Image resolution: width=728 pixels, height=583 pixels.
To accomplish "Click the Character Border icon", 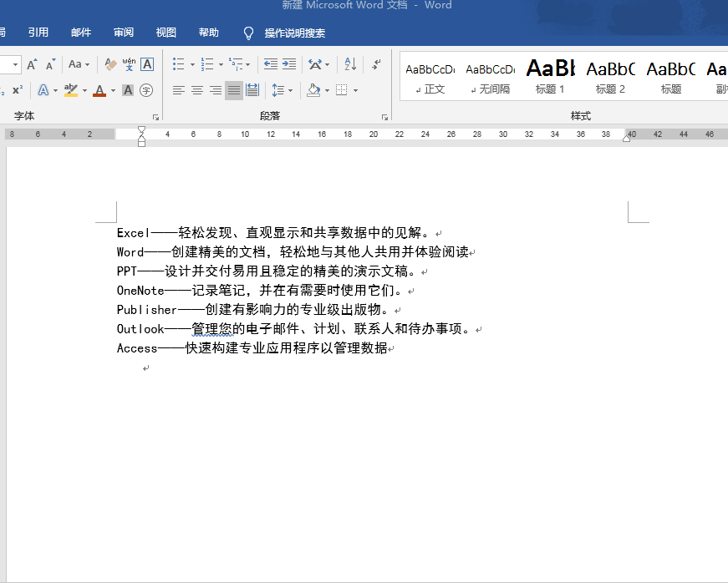I will pyautogui.click(x=147, y=64).
